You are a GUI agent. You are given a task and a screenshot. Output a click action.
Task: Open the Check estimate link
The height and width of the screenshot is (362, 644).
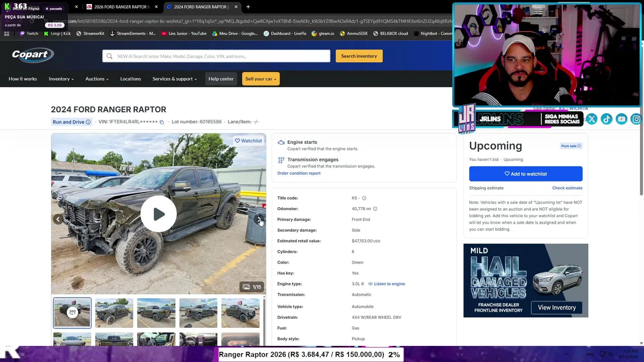[x=567, y=188]
